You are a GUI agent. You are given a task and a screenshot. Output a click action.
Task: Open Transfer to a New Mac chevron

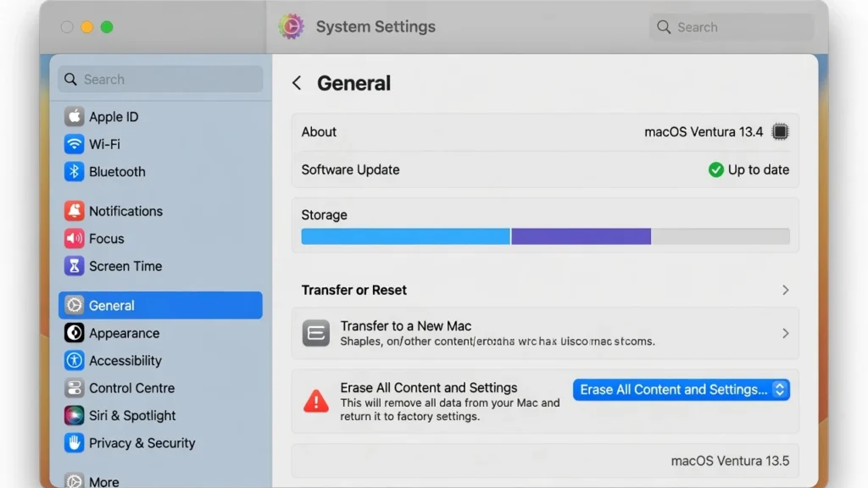point(786,333)
